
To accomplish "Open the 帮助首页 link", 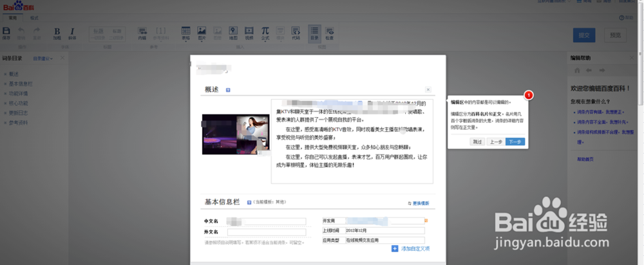I will [x=585, y=159].
